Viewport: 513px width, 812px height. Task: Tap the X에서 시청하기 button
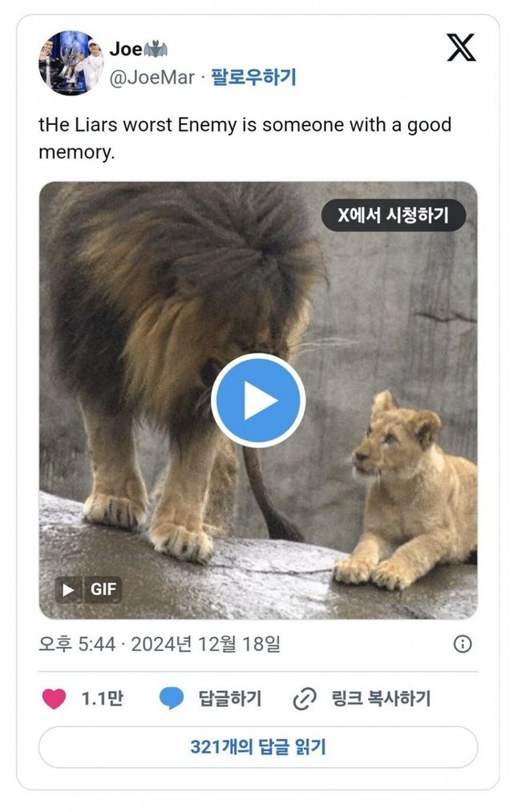[x=394, y=215]
